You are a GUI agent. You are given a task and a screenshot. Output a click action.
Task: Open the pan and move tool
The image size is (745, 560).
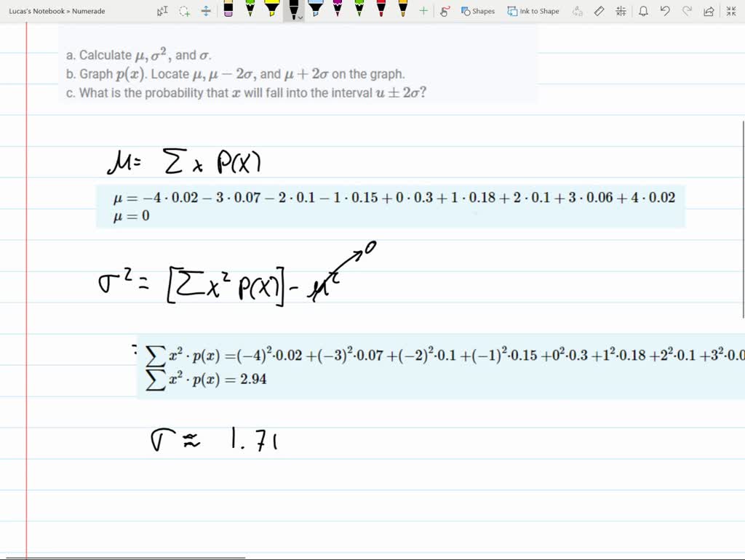tap(204, 11)
